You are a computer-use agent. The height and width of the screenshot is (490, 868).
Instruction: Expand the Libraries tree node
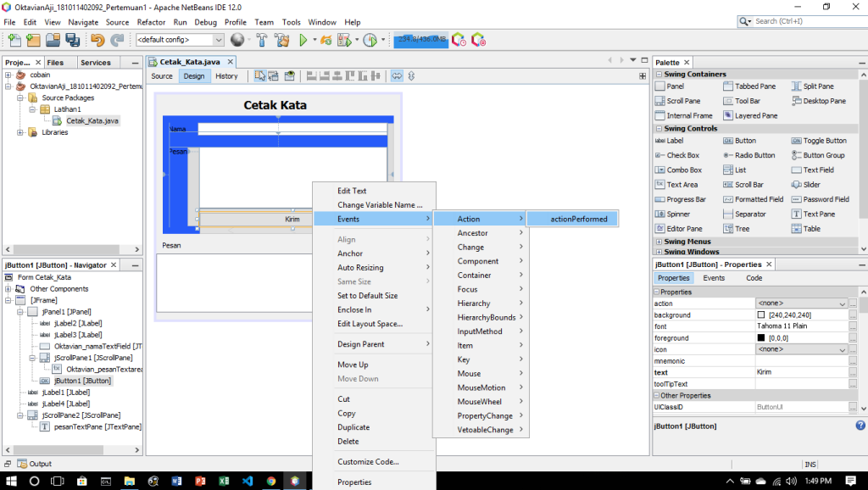20,132
